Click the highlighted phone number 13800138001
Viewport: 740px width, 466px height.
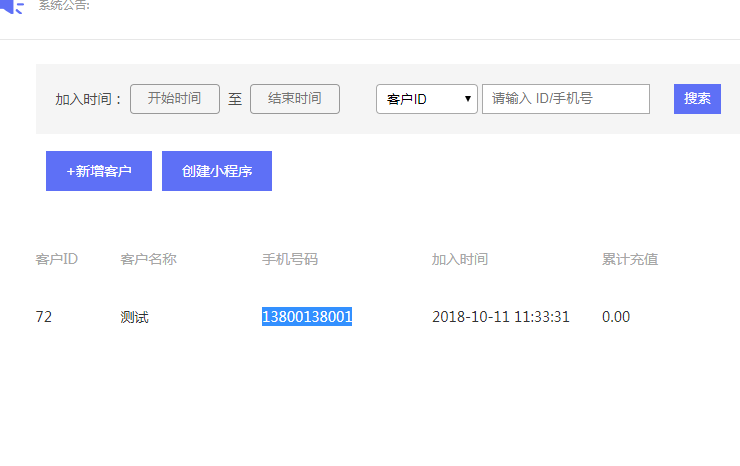[307, 317]
